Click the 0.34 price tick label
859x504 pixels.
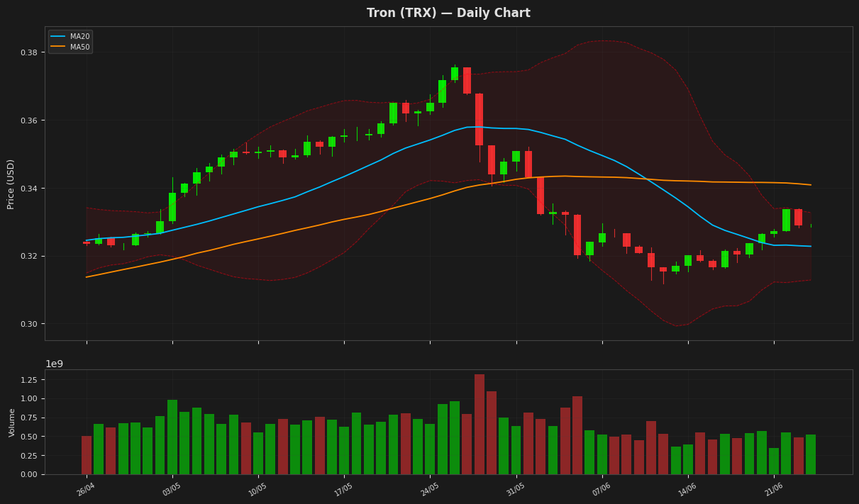(30, 189)
